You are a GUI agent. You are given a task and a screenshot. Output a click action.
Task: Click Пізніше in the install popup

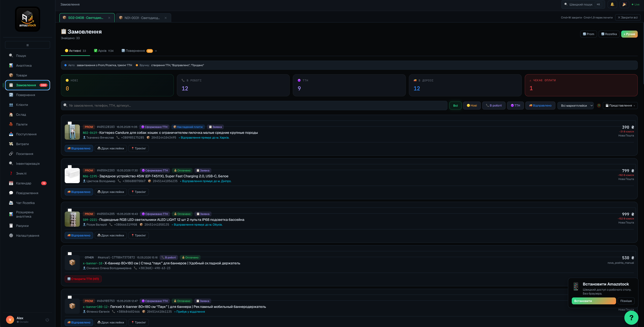point(626,301)
